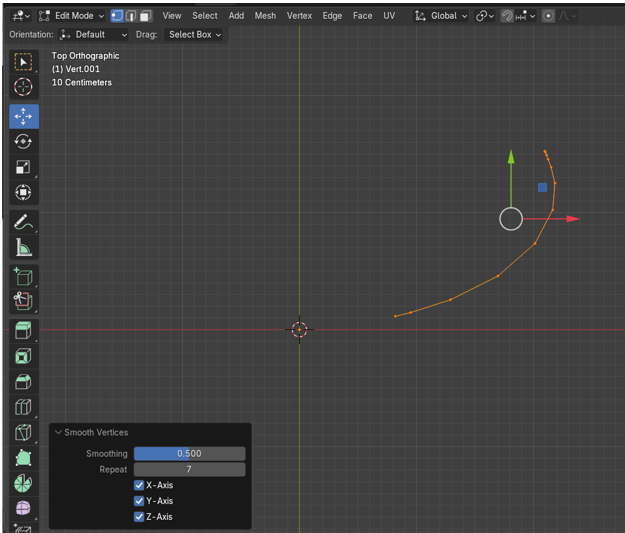The image size is (625, 533).
Task: Switch to Edge select mode
Action: [x=131, y=16]
